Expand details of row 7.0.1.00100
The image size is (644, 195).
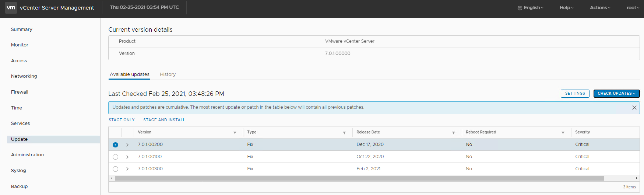click(x=127, y=157)
